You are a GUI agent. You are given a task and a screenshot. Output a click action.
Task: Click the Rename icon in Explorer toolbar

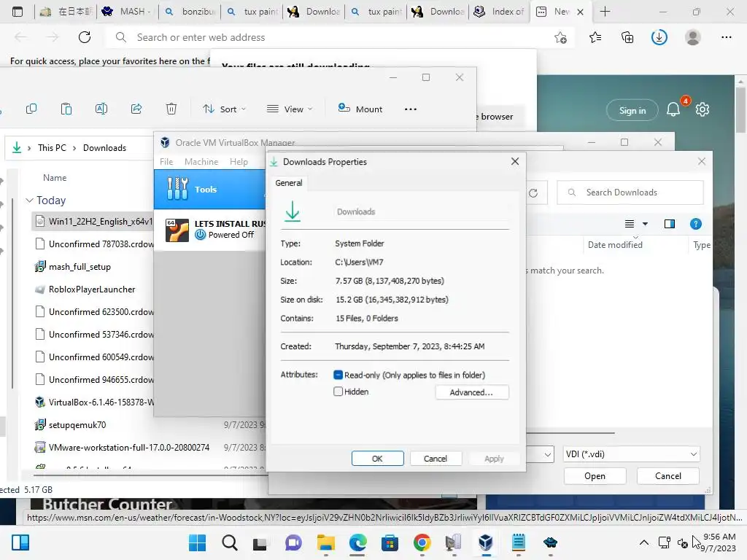coord(101,109)
